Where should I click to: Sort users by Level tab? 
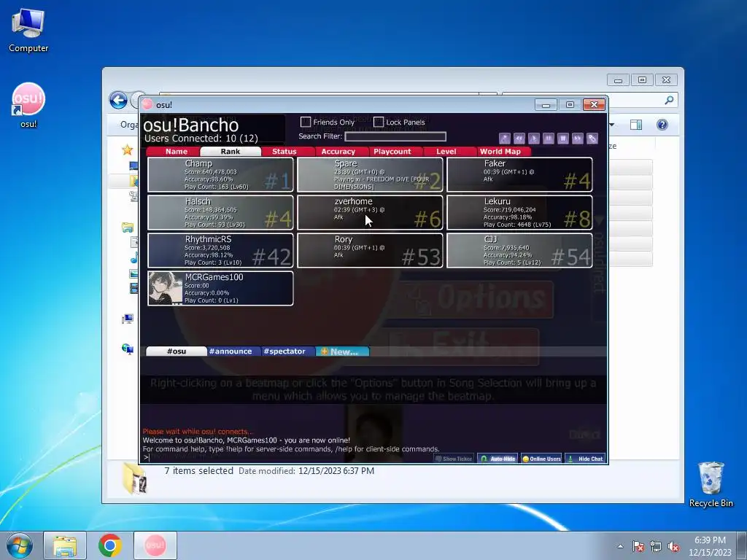click(446, 152)
